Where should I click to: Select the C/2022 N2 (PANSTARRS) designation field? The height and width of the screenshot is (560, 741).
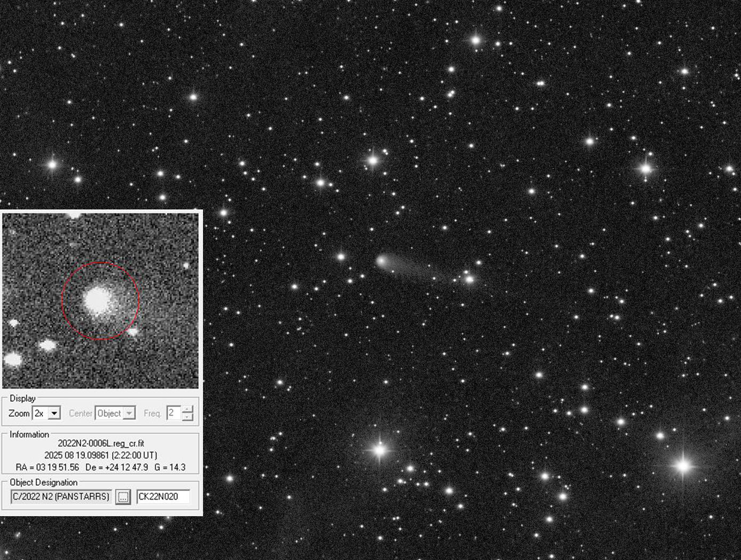61,496
